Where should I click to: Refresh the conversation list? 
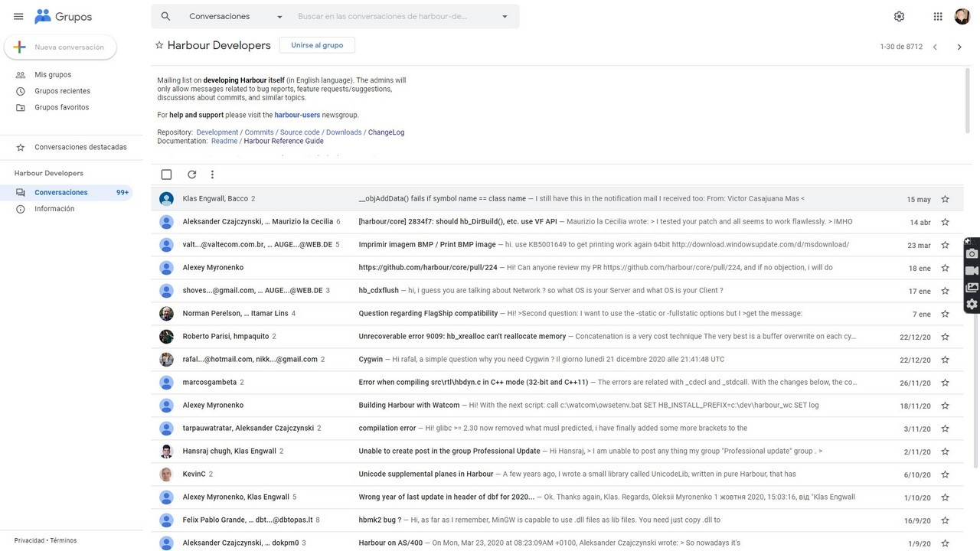click(191, 174)
